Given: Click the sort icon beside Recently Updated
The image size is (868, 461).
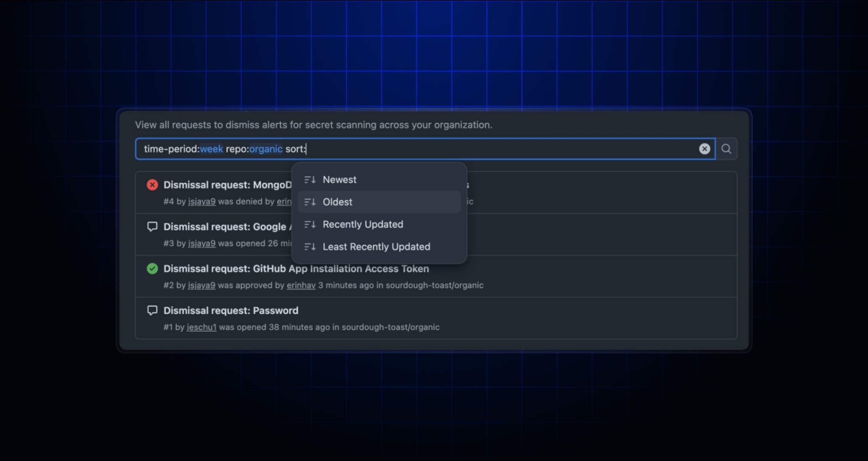Looking at the screenshot, I should [310, 224].
